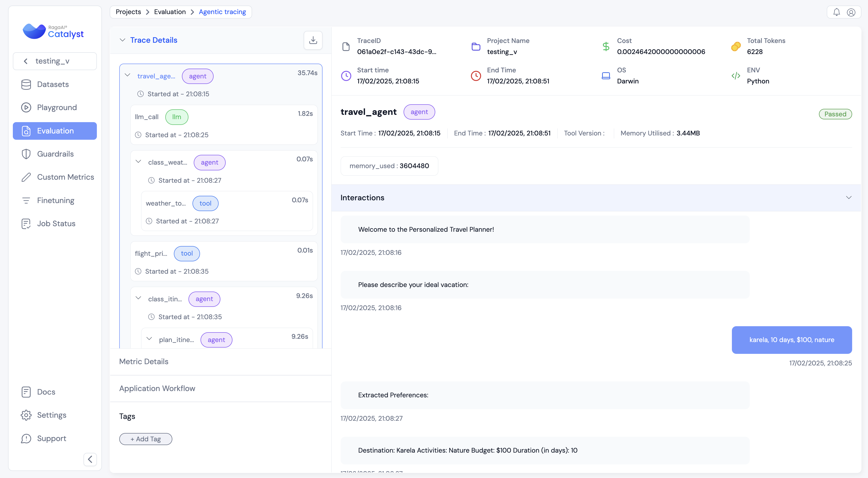Screen dimensions: 868x478
Task: Collapse the Trace Details section
Action: (x=122, y=40)
